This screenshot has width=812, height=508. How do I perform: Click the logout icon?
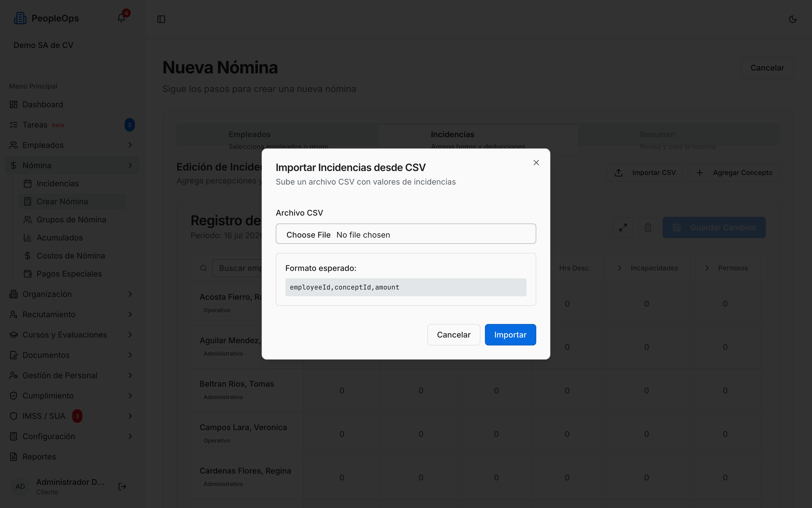pyautogui.click(x=122, y=487)
